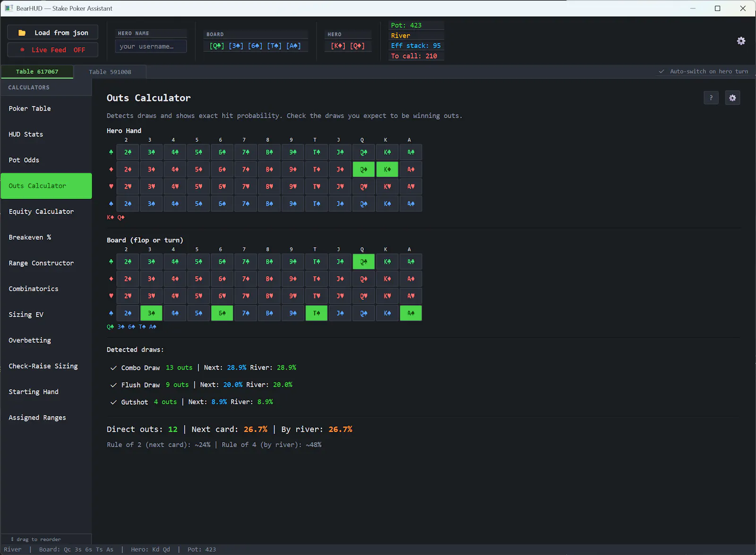Switch to Table 617067 tab

click(37, 72)
